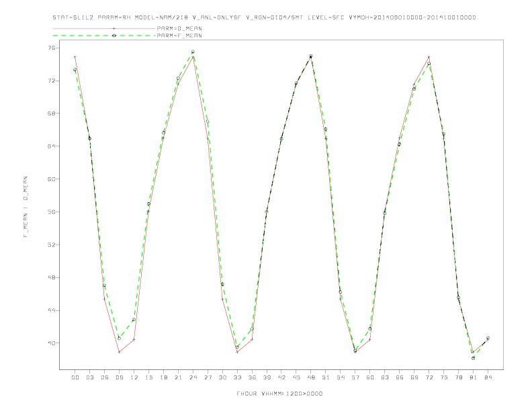This screenshot has height=411, width=532.
Task: Click the F_MEAN circle data point at hour 09
Action: [119, 338]
